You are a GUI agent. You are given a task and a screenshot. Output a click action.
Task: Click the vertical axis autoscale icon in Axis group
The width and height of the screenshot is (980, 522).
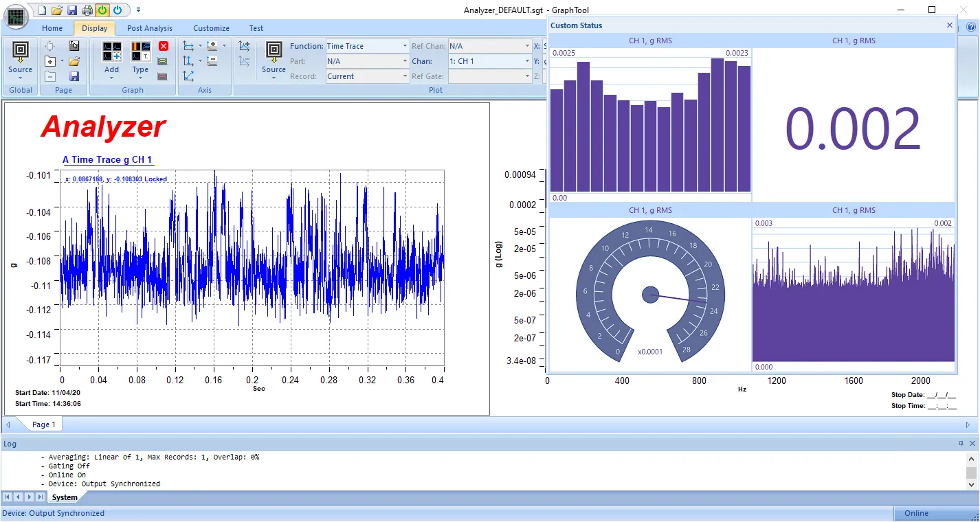[188, 60]
